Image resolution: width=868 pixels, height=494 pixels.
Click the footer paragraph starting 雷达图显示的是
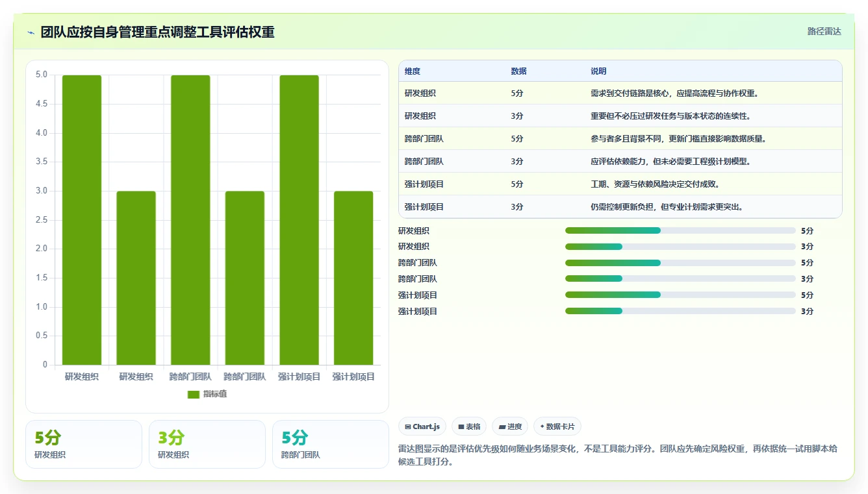point(618,455)
